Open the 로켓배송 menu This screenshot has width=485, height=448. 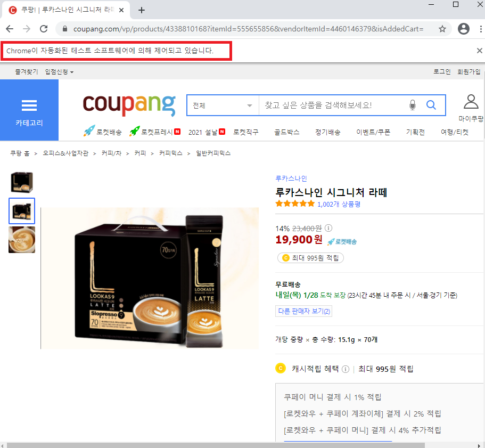click(x=102, y=132)
